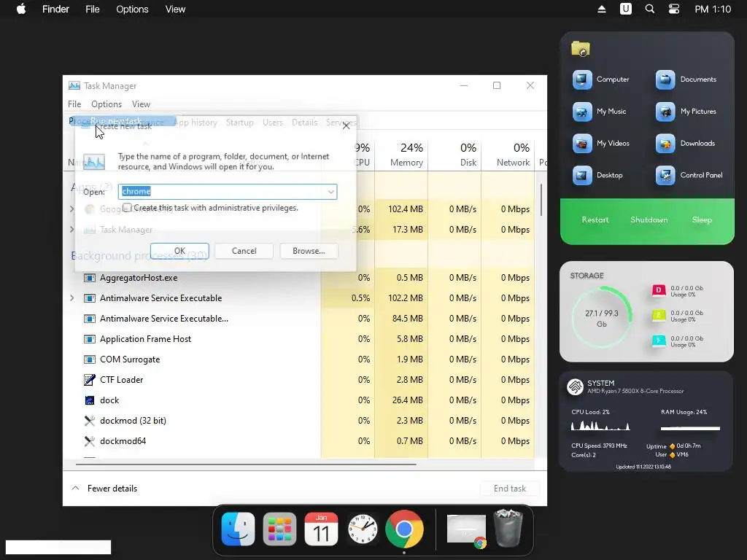Open the Computer shortcut icon
This screenshot has height=560, width=747.
(x=582, y=79)
